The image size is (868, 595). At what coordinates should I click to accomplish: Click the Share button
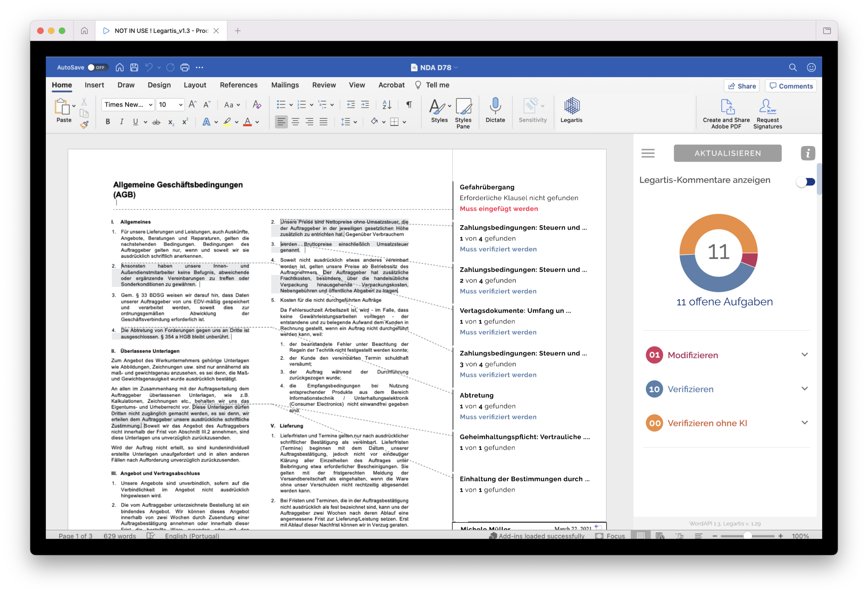[742, 86]
